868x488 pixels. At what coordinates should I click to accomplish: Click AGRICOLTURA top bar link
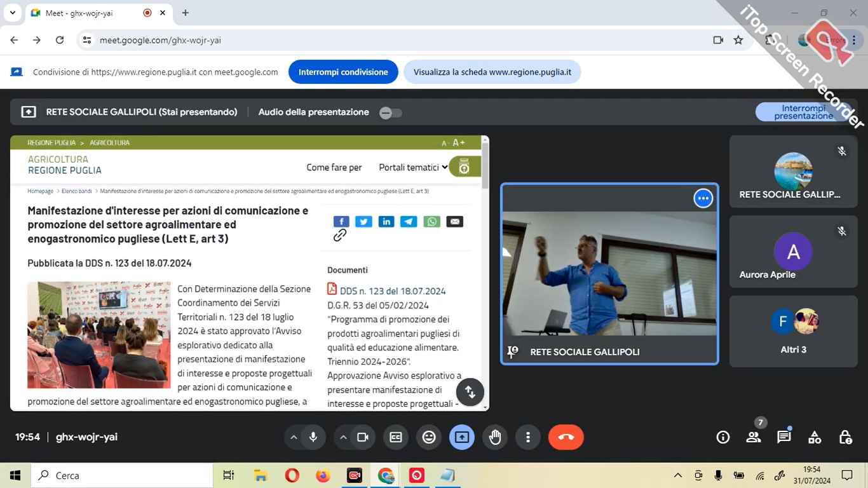tap(109, 143)
